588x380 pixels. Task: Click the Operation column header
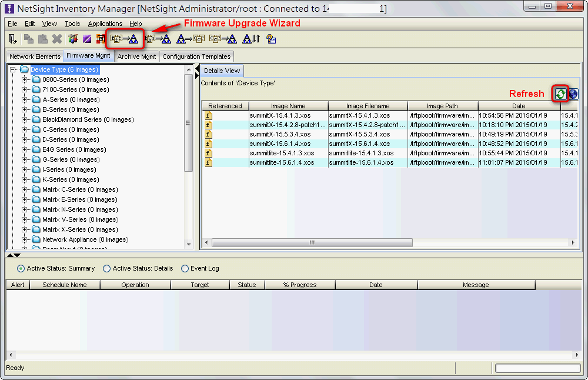135,285
